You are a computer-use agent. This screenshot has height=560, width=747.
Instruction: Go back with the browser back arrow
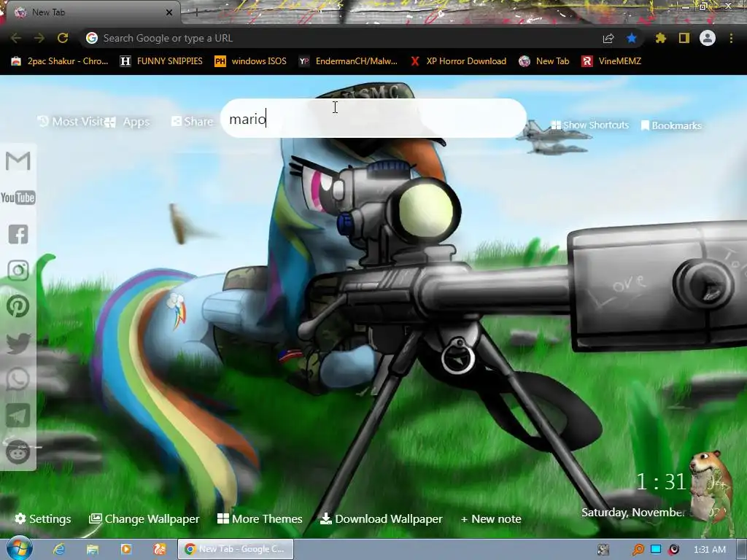click(16, 38)
